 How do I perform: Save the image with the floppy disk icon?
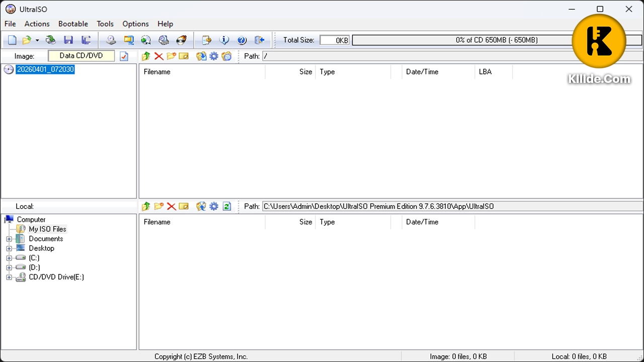[x=68, y=40]
